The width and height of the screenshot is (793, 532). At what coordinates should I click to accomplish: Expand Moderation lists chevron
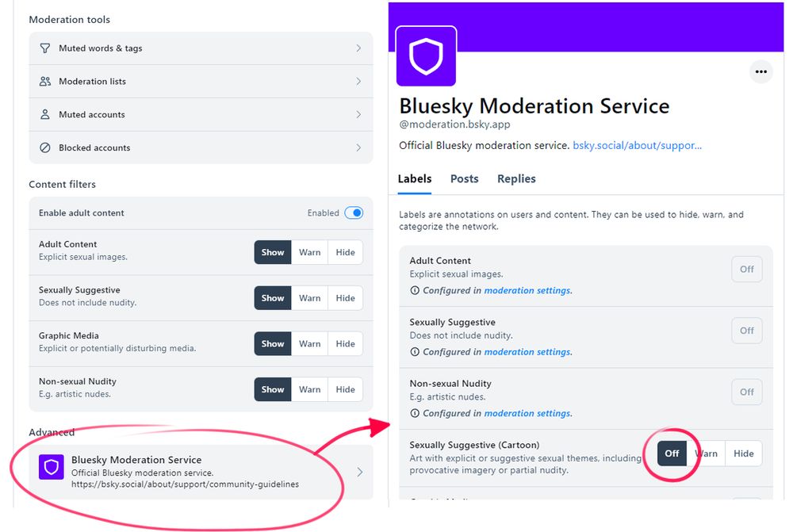[x=358, y=82]
